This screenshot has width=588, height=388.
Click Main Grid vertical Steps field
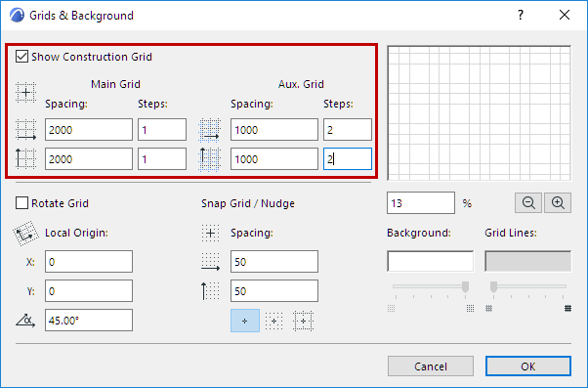pyautogui.click(x=162, y=158)
